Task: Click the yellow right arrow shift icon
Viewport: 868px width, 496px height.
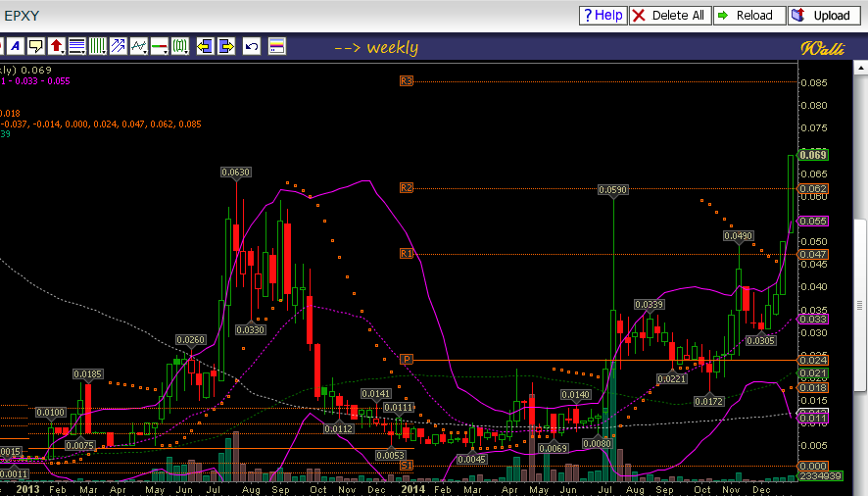Action: [226, 46]
